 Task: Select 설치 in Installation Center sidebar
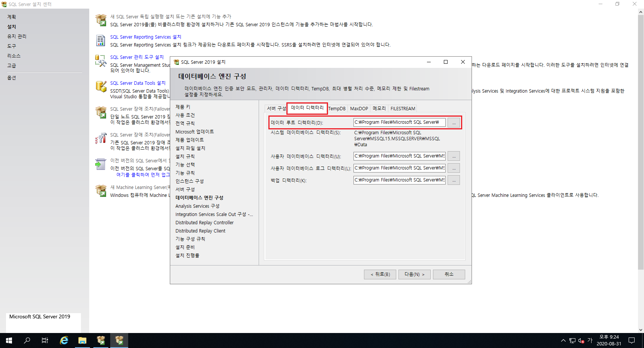coord(12,27)
